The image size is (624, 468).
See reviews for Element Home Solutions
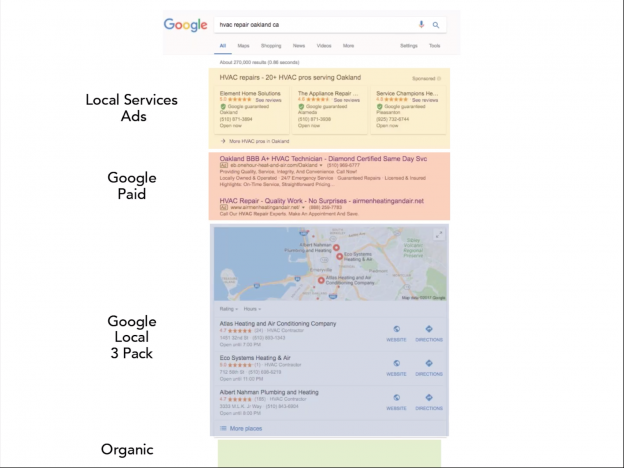[x=268, y=100]
